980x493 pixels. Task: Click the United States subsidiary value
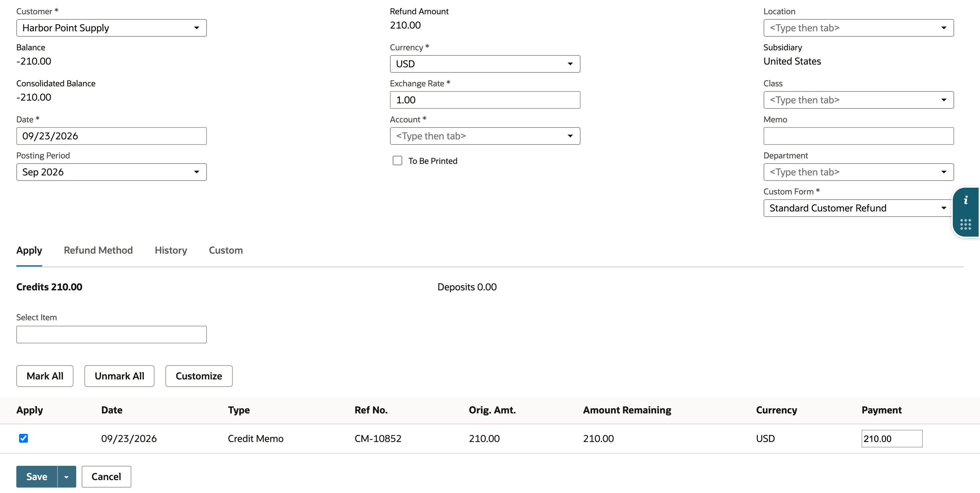click(x=792, y=61)
